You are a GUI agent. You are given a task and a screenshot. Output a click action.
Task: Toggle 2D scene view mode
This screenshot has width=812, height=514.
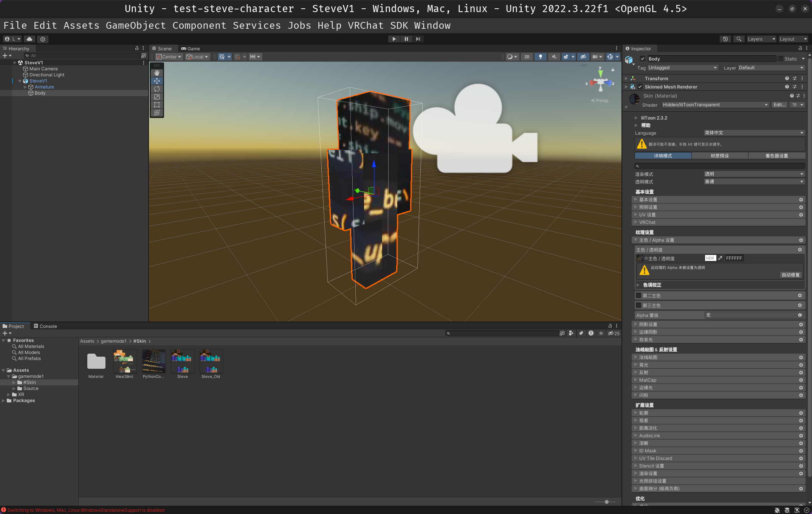coord(527,57)
